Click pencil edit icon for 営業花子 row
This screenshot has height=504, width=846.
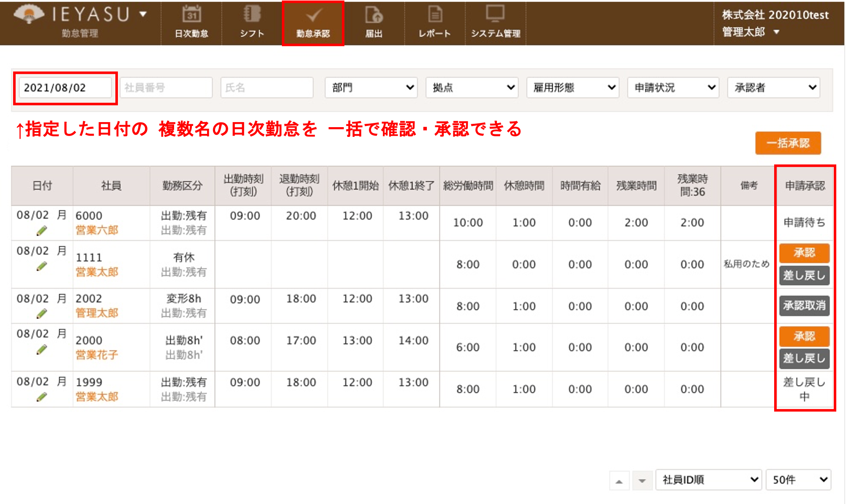41,350
